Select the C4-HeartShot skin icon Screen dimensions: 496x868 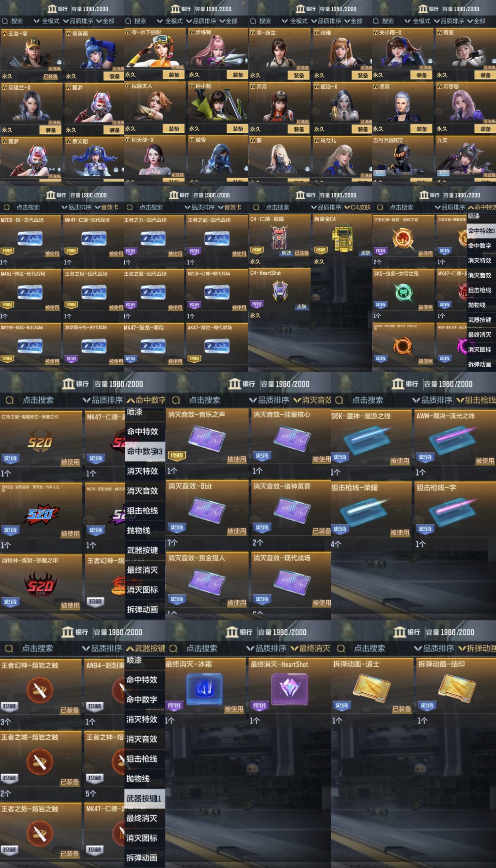(280, 292)
